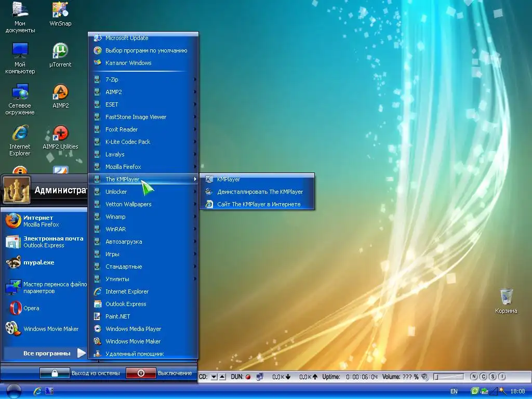Expand the WinRAR program folder

[143, 229]
